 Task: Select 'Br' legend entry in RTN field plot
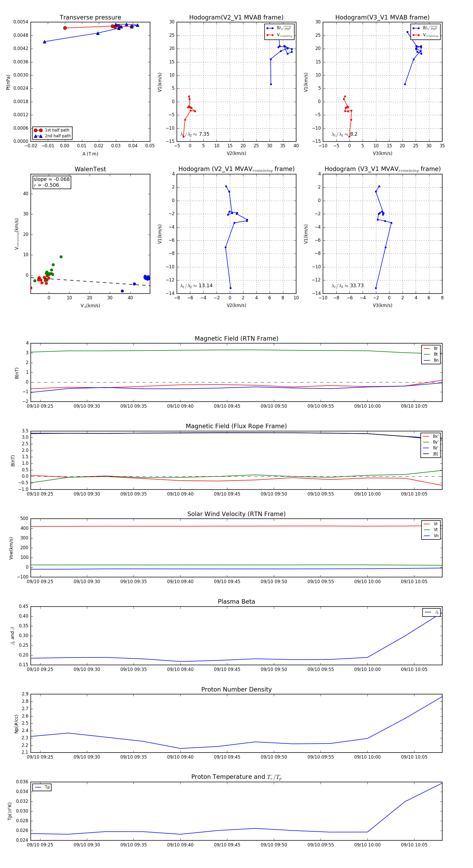pos(431,349)
